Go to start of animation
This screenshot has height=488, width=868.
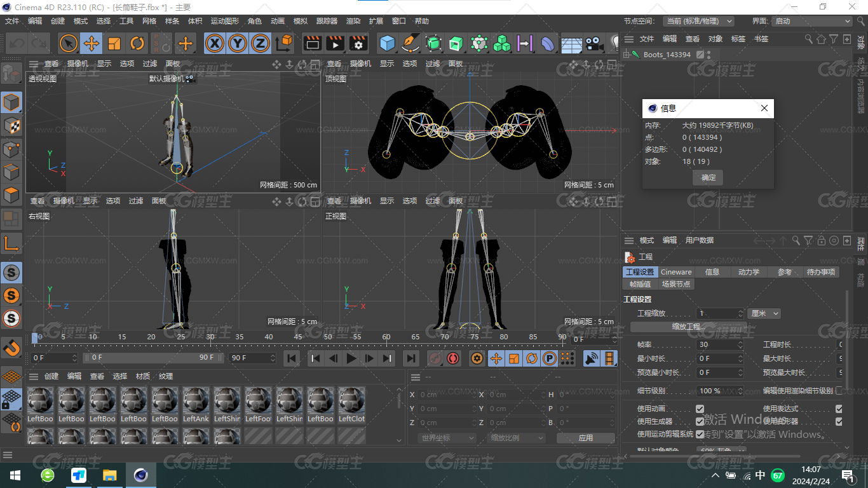(292, 358)
